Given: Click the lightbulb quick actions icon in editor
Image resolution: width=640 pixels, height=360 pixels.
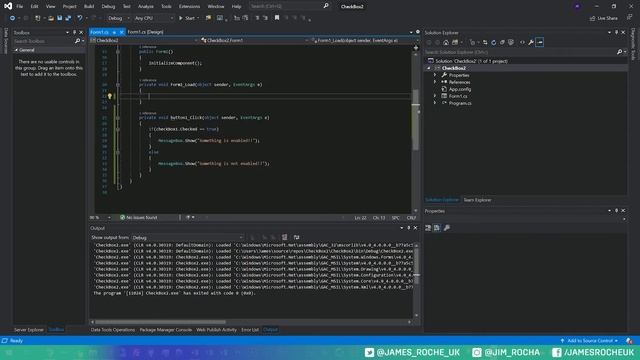Looking at the screenshot, I should (109, 96).
